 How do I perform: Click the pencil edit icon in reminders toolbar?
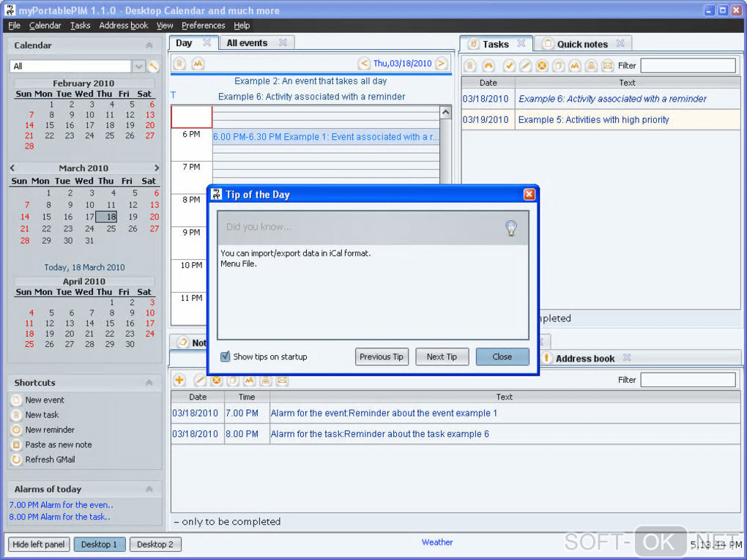click(200, 380)
